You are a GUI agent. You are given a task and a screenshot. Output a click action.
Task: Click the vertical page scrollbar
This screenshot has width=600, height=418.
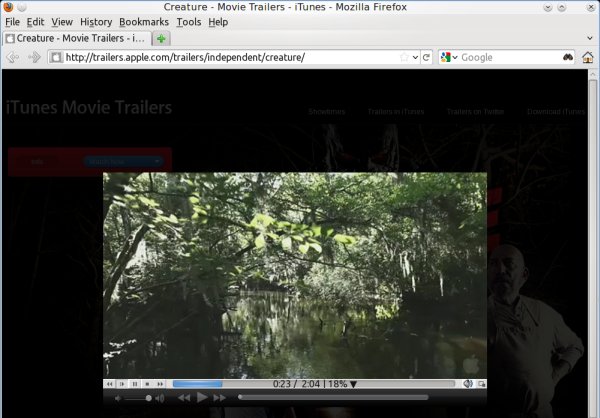[593, 243]
